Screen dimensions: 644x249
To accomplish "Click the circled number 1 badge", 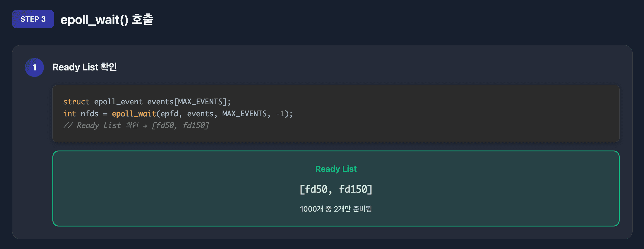I will (34, 67).
